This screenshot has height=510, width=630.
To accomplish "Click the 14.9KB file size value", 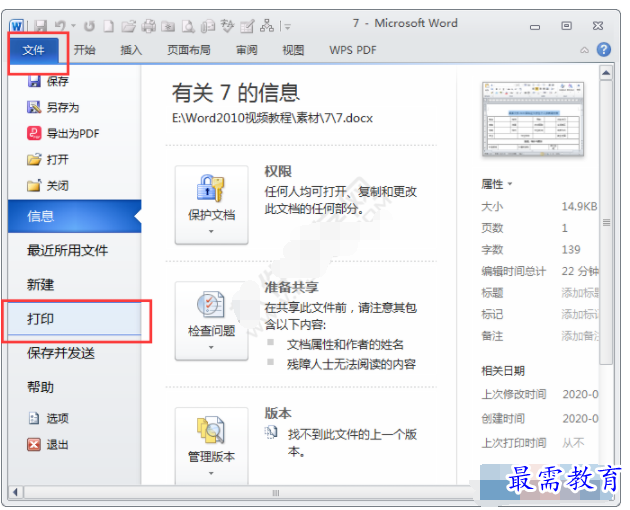I will point(579,207).
